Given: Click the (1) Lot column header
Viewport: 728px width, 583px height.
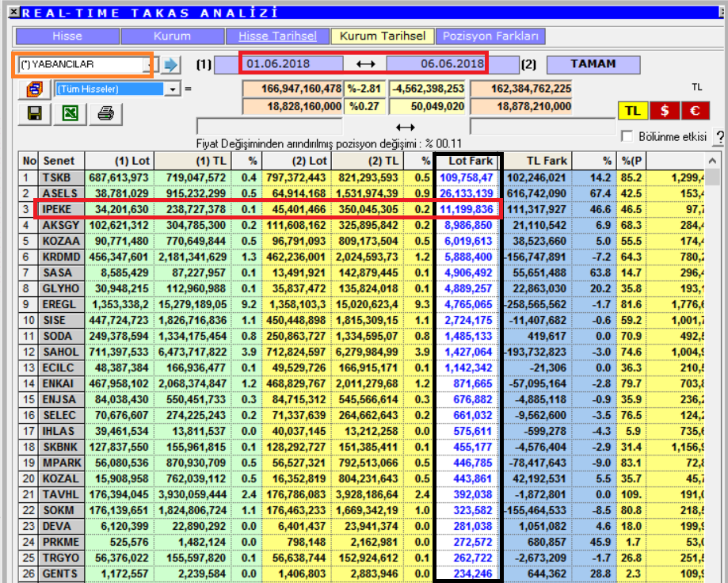Looking at the screenshot, I should [120, 161].
